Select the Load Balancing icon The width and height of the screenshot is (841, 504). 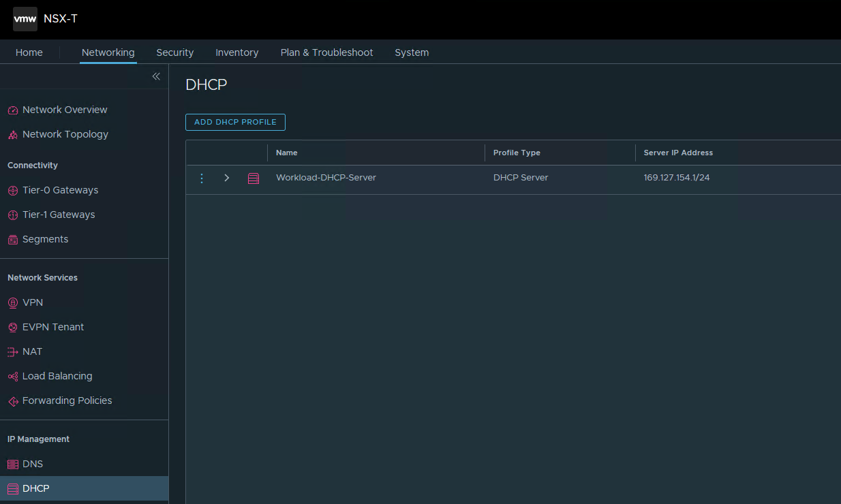pos(12,376)
